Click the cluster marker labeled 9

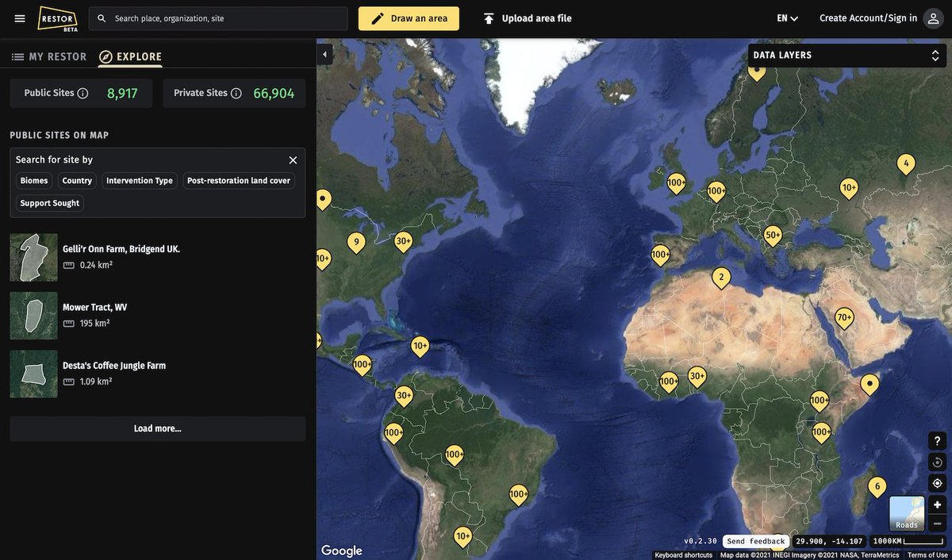point(356,242)
